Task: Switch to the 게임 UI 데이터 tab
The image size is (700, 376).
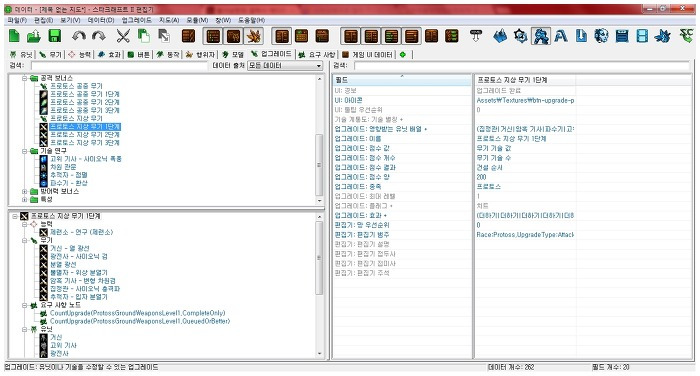Action: tap(368, 54)
